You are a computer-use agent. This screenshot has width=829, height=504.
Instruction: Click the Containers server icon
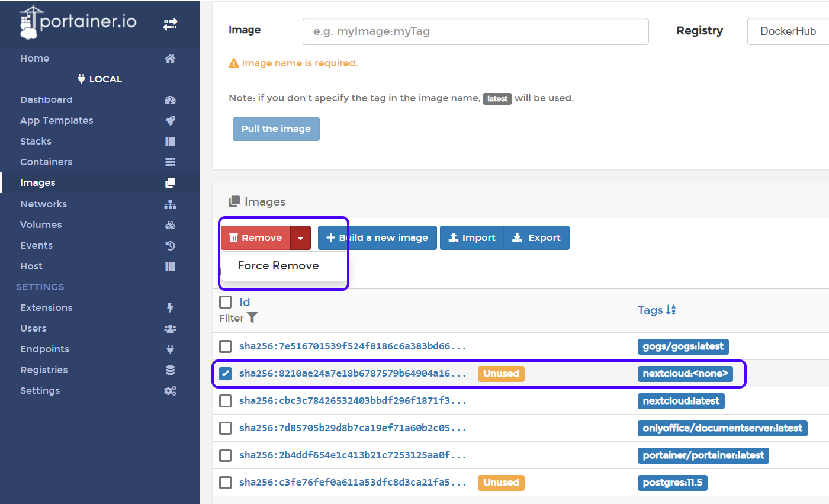pos(170,162)
